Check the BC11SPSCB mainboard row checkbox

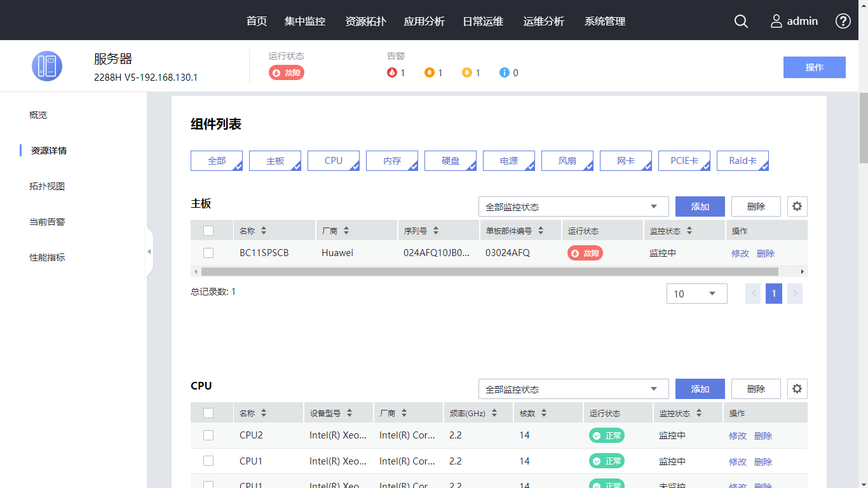coord(208,253)
